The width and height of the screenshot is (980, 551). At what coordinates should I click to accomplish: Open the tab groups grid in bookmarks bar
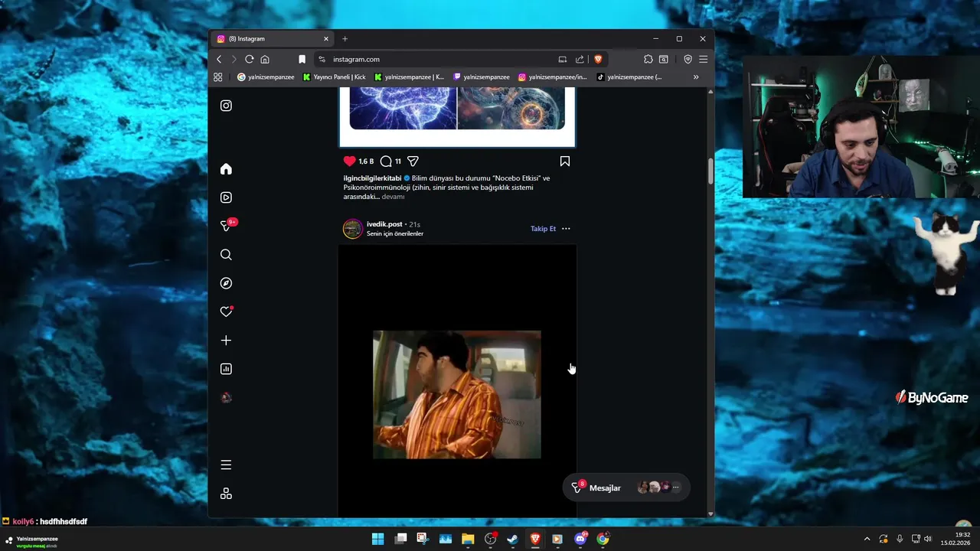click(218, 77)
